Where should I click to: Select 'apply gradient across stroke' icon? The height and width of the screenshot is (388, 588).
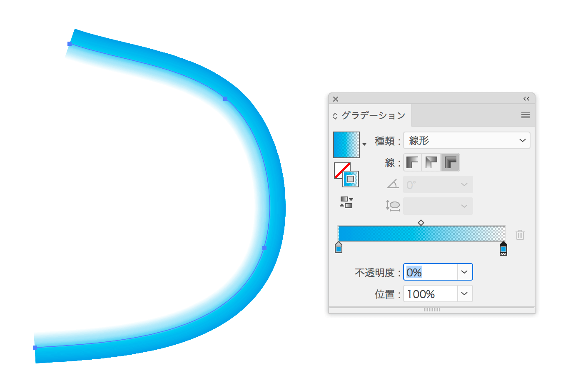[450, 162]
